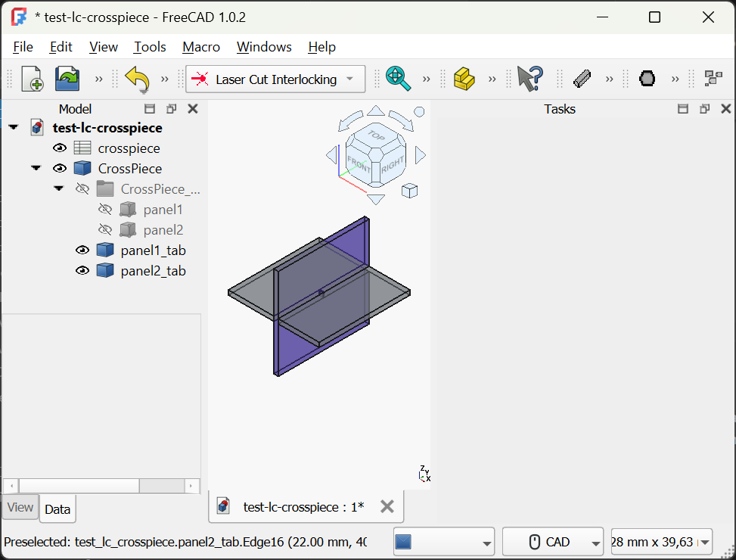Click the What's This help cursor icon
Image resolution: width=736 pixels, height=560 pixels.
[530, 79]
